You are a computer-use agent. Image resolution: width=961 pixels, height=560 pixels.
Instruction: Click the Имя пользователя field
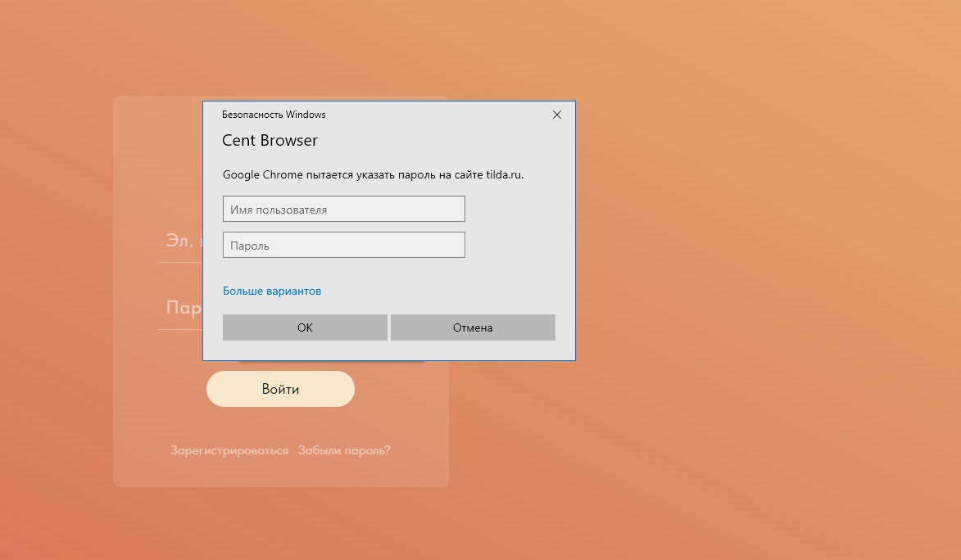click(343, 210)
